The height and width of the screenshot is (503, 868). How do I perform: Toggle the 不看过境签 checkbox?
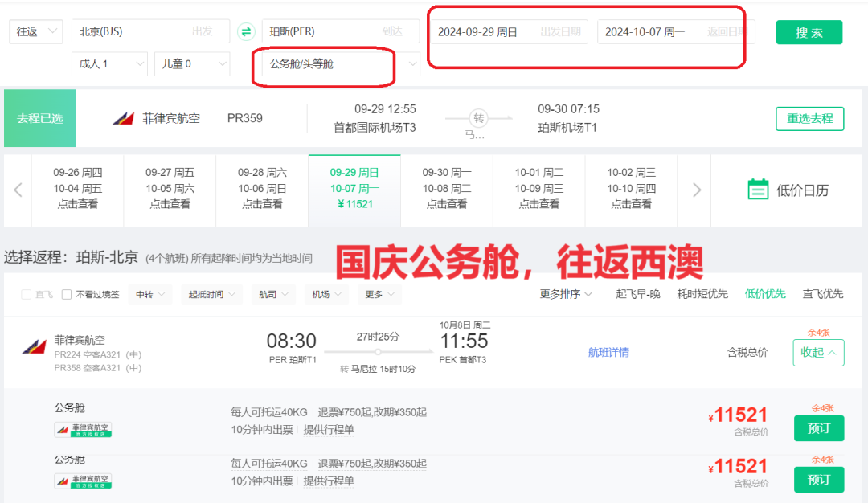[x=67, y=294]
